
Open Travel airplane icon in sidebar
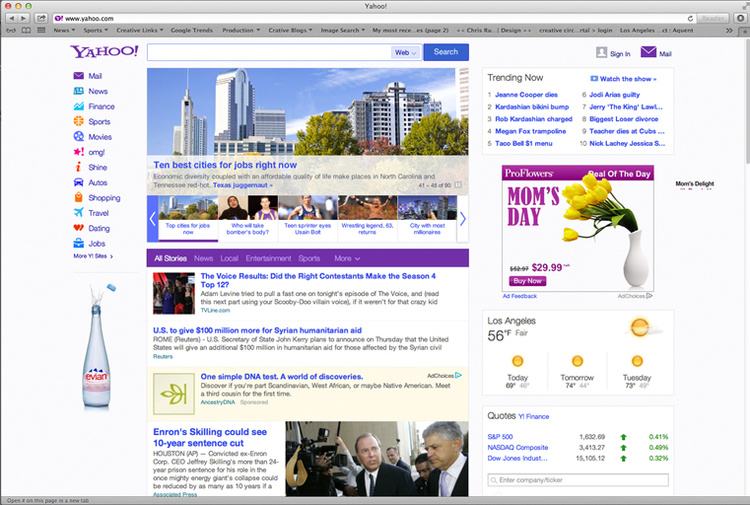(78, 213)
